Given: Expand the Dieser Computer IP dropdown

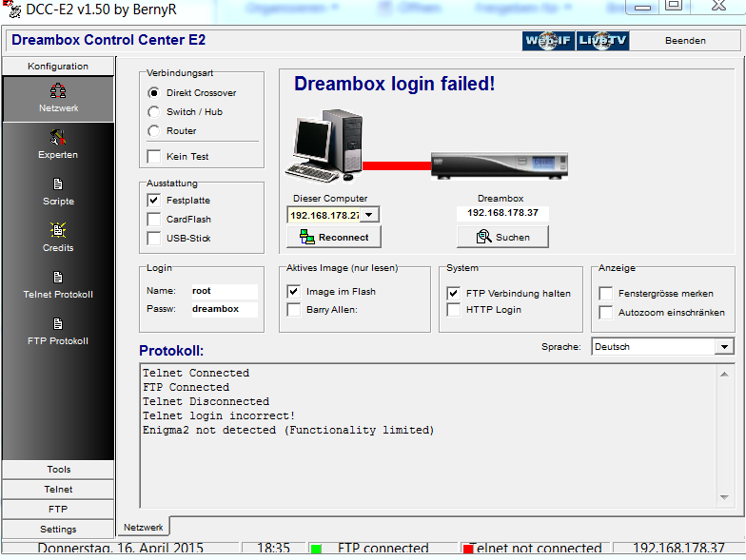Looking at the screenshot, I should [369, 216].
